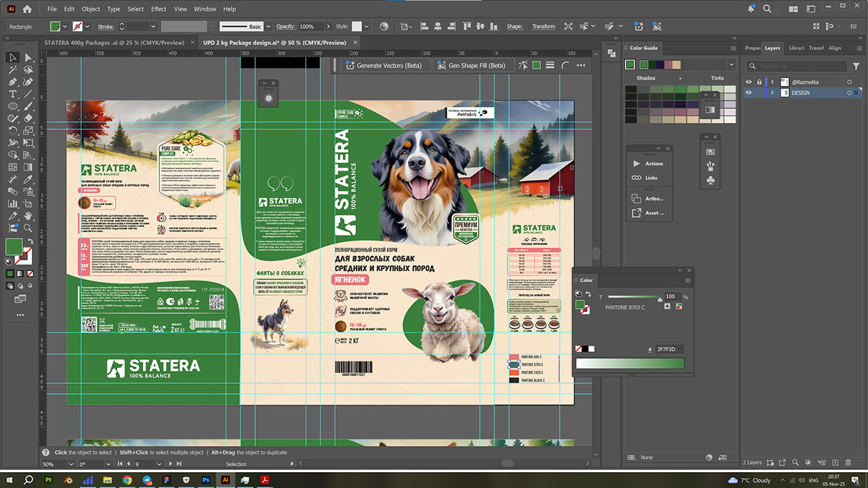Viewport: 868px width, 488px height.
Task: Click the green gradient tint ramp in Color panel
Action: coord(629,364)
